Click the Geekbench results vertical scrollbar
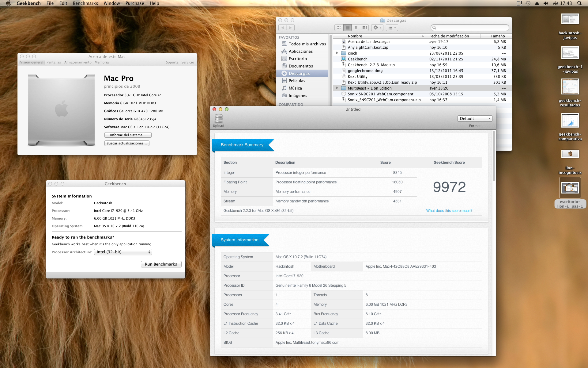The image size is (588, 368). 494,156
